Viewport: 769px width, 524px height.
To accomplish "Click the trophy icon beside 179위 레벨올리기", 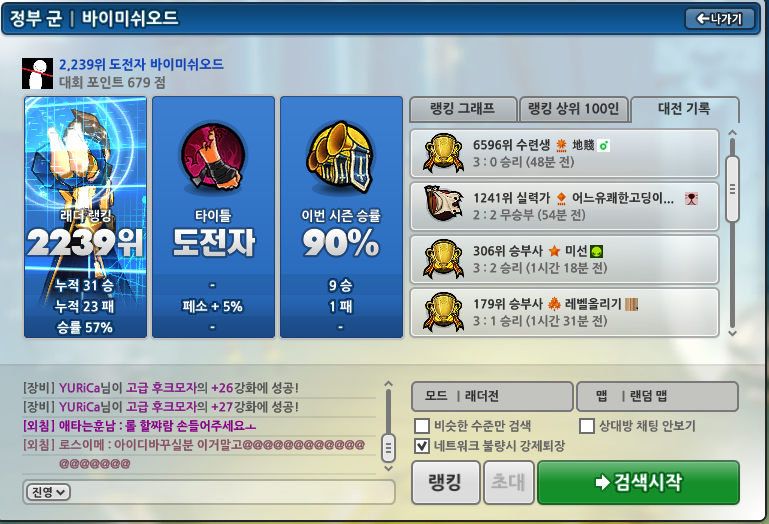I will pos(443,312).
